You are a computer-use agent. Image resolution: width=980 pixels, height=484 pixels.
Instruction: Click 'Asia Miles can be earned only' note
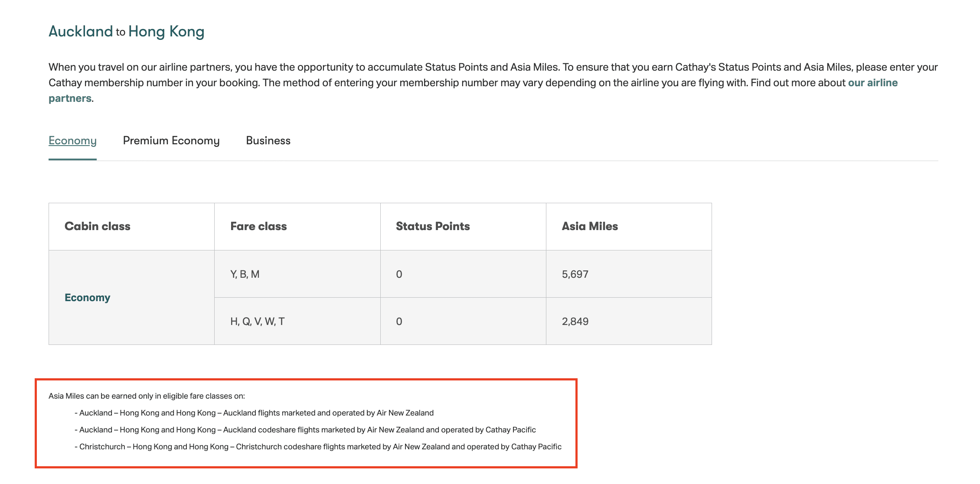(x=147, y=396)
